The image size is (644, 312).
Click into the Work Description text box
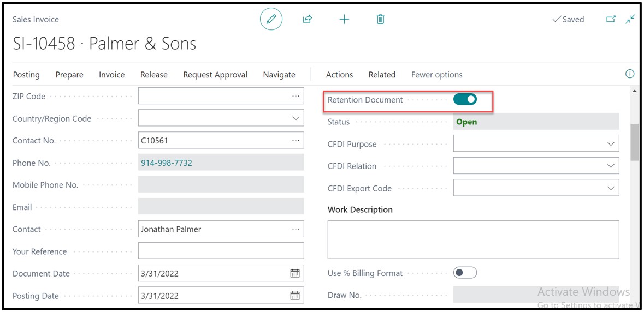(x=473, y=239)
